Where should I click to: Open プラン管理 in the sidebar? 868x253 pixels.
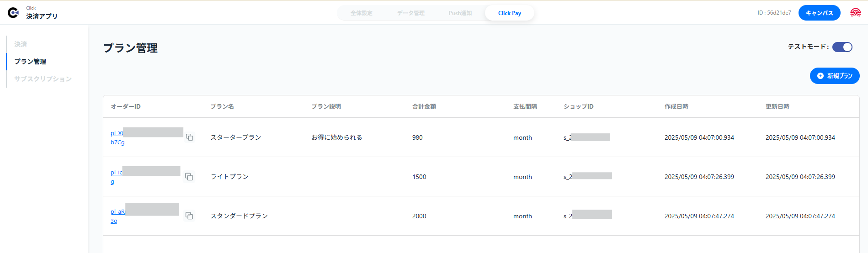(x=30, y=62)
